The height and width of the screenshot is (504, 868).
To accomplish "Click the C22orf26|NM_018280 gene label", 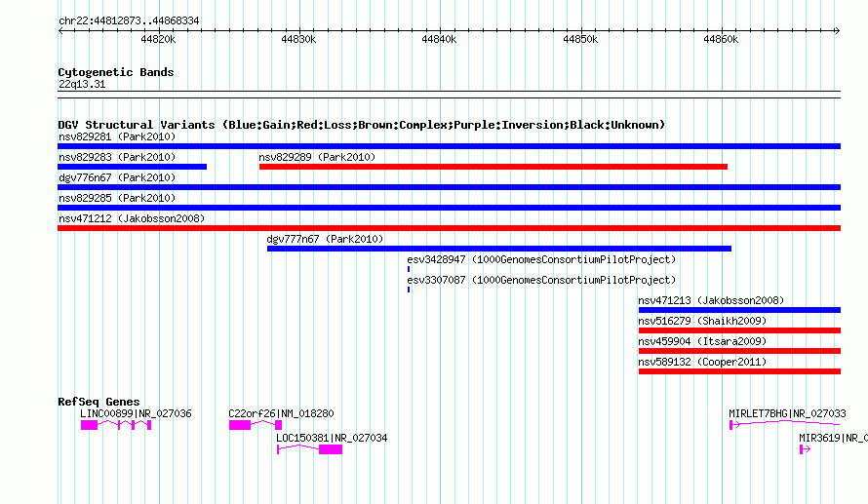I will coord(281,413).
